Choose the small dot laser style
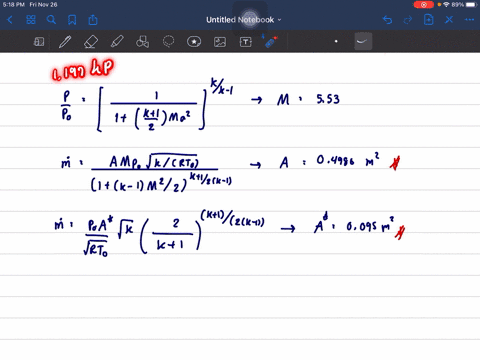480x360 pixels. (336, 41)
